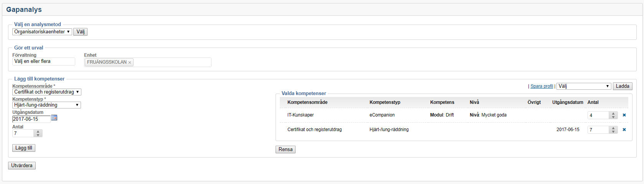Click the Lägg till button
This screenshot has width=644, height=184.
tap(24, 148)
